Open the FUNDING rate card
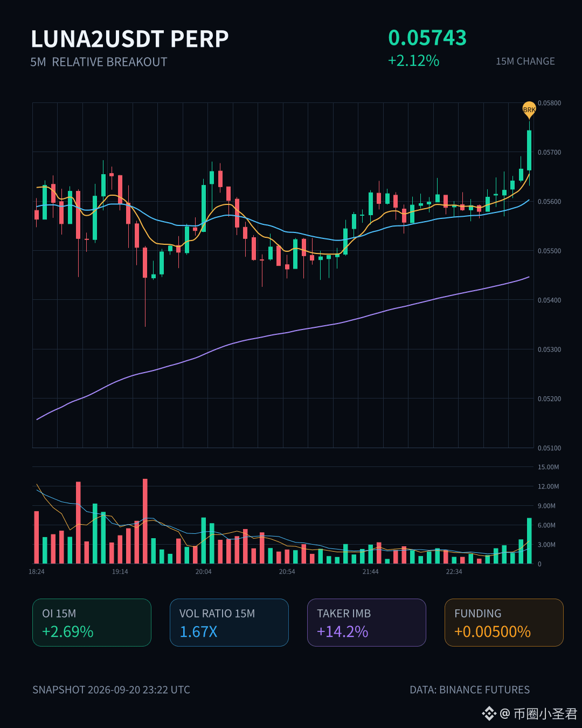 [x=504, y=622]
